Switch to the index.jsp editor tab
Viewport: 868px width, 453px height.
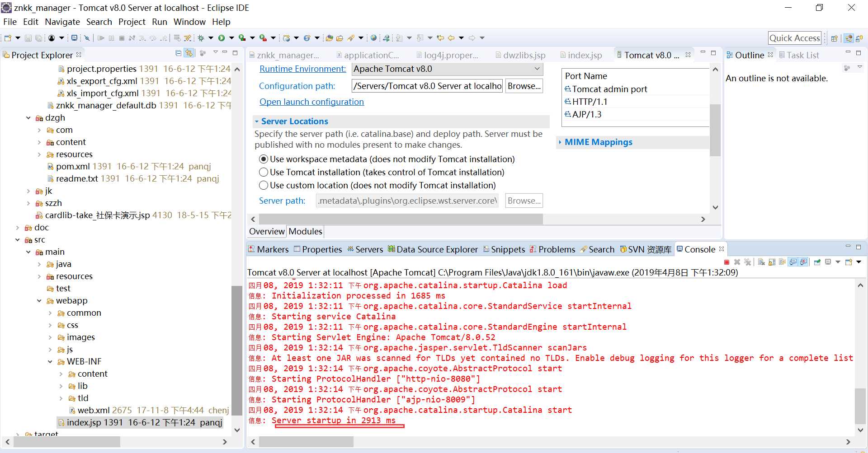click(580, 55)
